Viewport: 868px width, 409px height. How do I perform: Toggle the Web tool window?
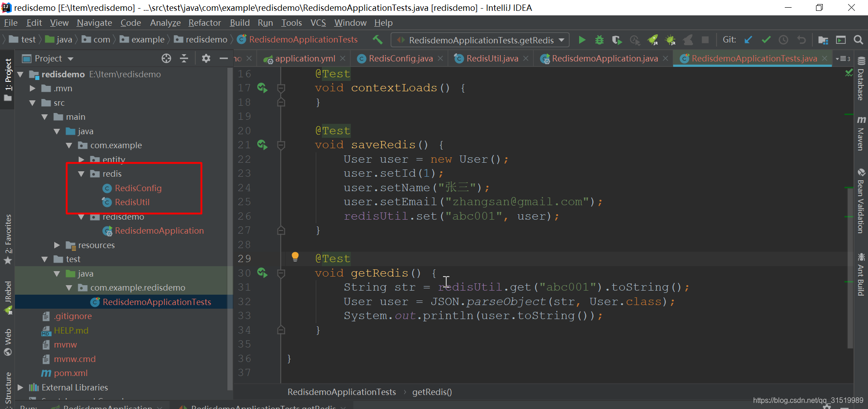[8, 342]
